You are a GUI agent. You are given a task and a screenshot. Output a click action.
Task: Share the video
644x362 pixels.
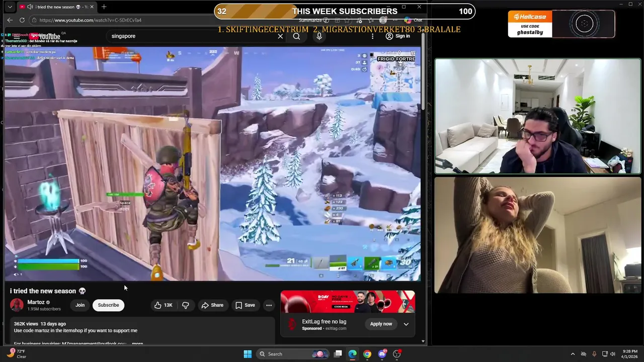212,305
